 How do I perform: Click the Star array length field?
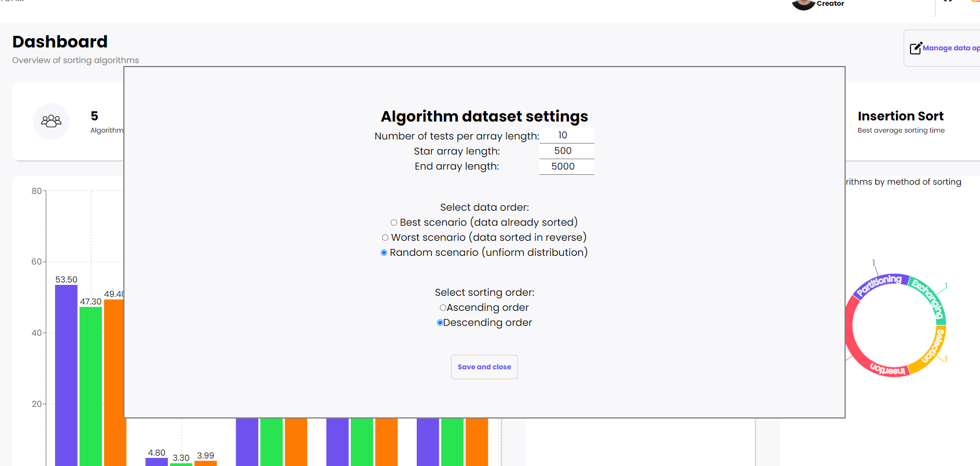click(567, 151)
